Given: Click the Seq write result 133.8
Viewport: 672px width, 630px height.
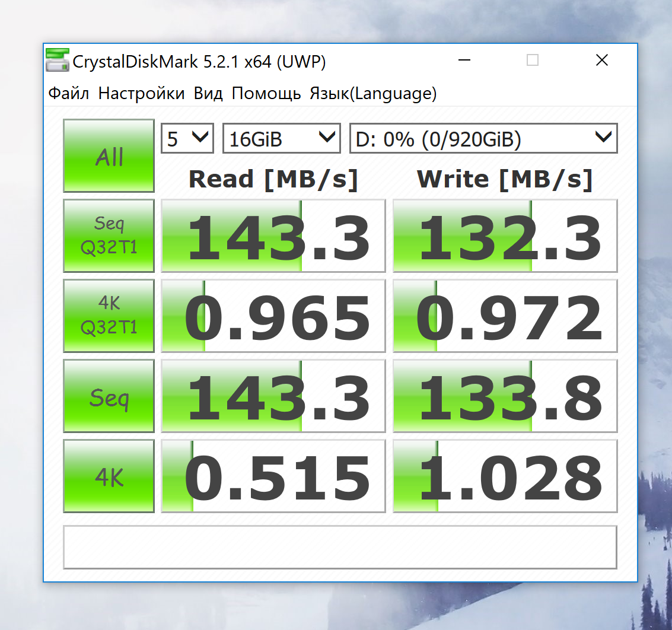Looking at the screenshot, I should pyautogui.click(x=505, y=396).
